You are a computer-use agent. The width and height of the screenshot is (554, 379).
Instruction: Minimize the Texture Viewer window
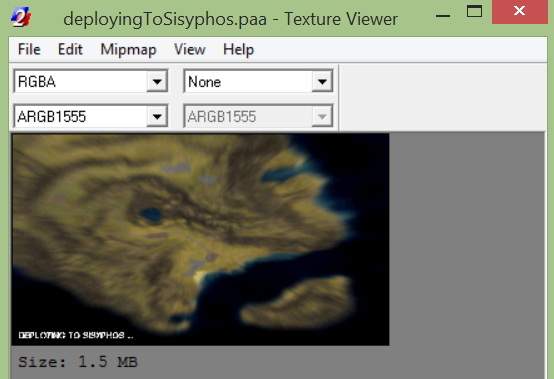click(443, 13)
